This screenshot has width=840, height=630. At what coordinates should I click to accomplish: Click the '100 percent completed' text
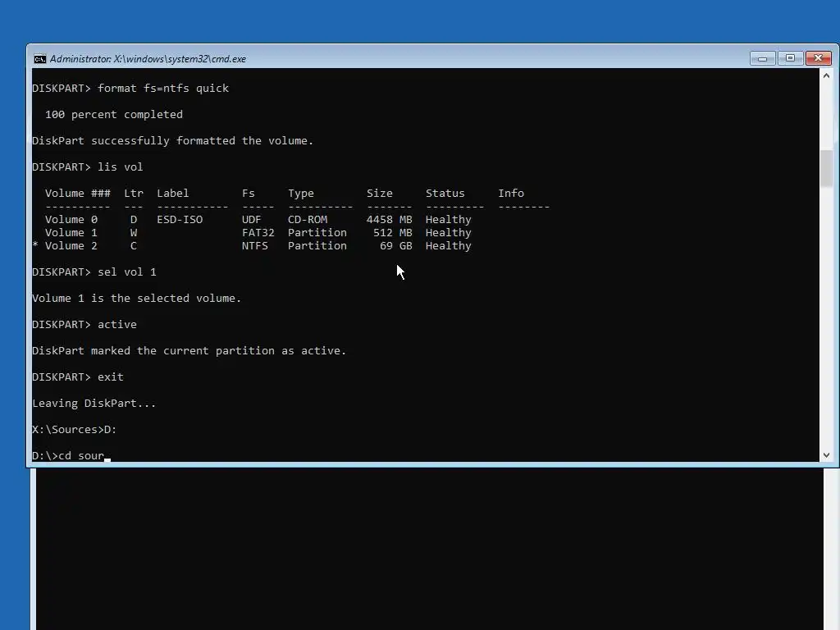113,115
